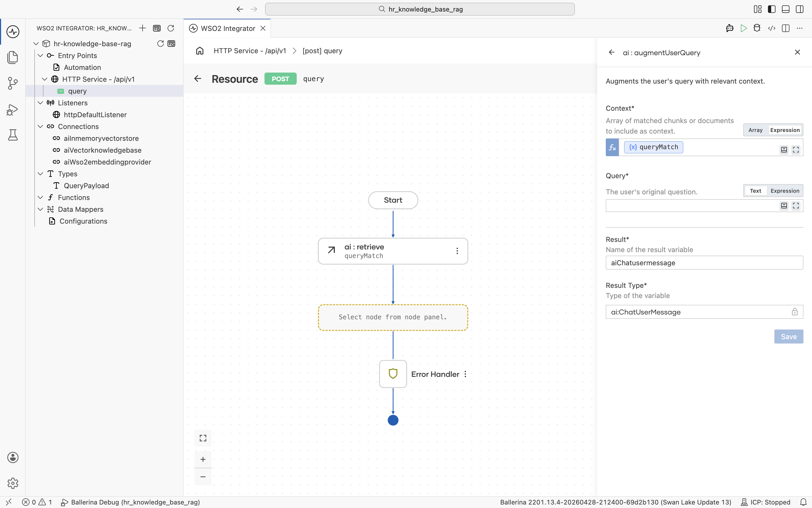Click the split editor icon
Viewport: 812px width, 508px height.
[x=785, y=28]
